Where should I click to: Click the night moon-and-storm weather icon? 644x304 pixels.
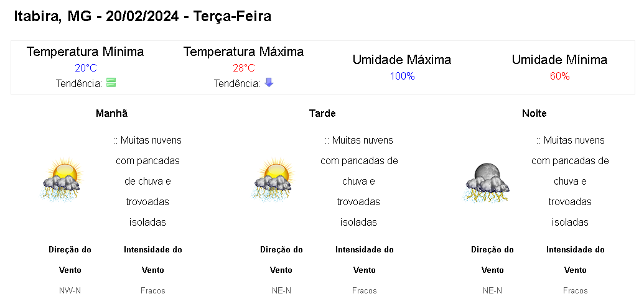coord(487,183)
